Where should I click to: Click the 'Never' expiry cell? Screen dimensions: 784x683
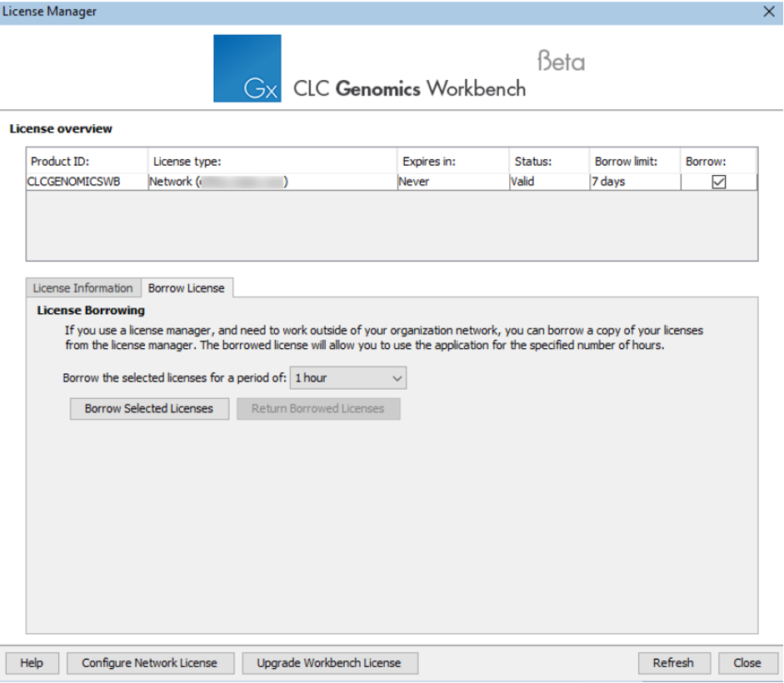coord(453,182)
